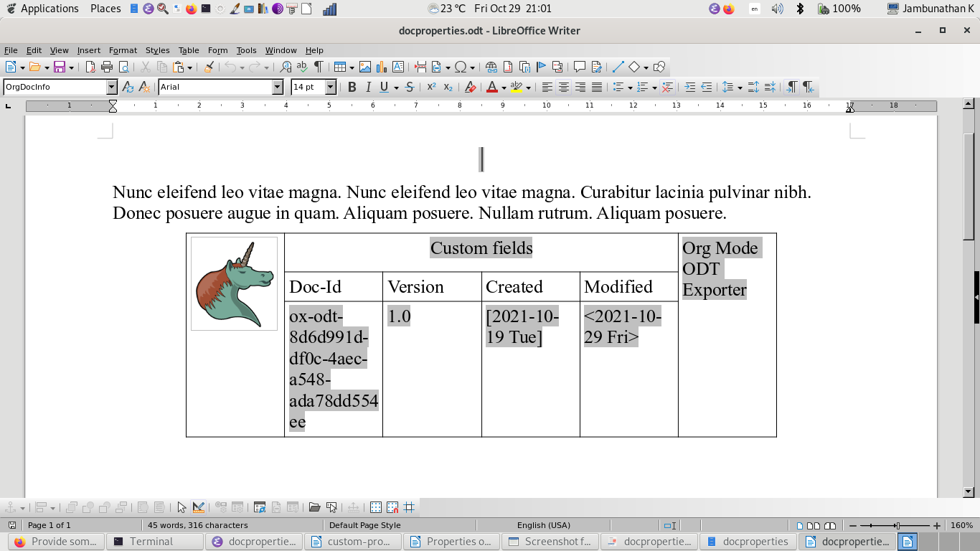The height and width of the screenshot is (551, 980).
Task: Click the Insert Bookmark flag icon
Action: 541,67
